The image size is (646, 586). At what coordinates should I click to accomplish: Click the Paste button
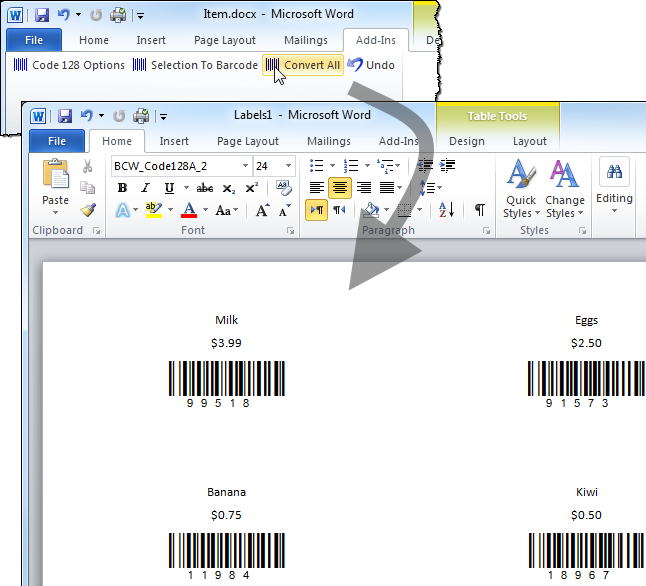click(56, 187)
